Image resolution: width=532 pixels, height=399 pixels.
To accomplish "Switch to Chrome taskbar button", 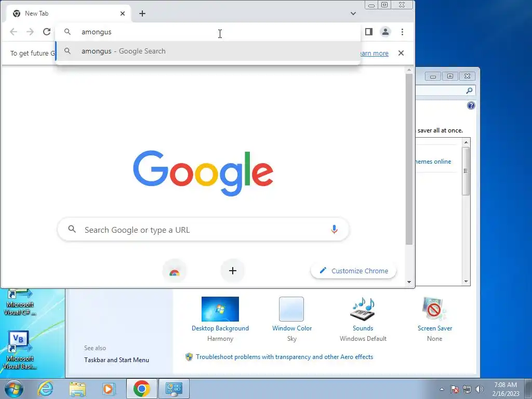I will click(142, 389).
